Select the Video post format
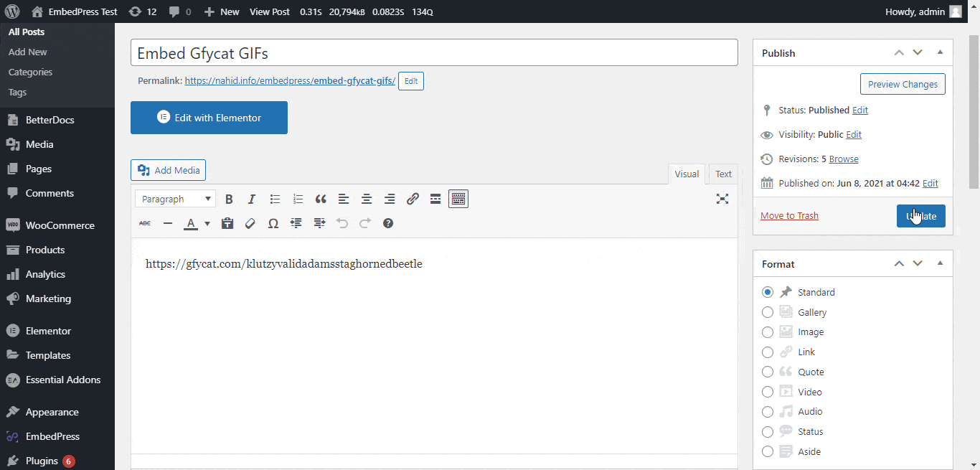 [x=768, y=392]
